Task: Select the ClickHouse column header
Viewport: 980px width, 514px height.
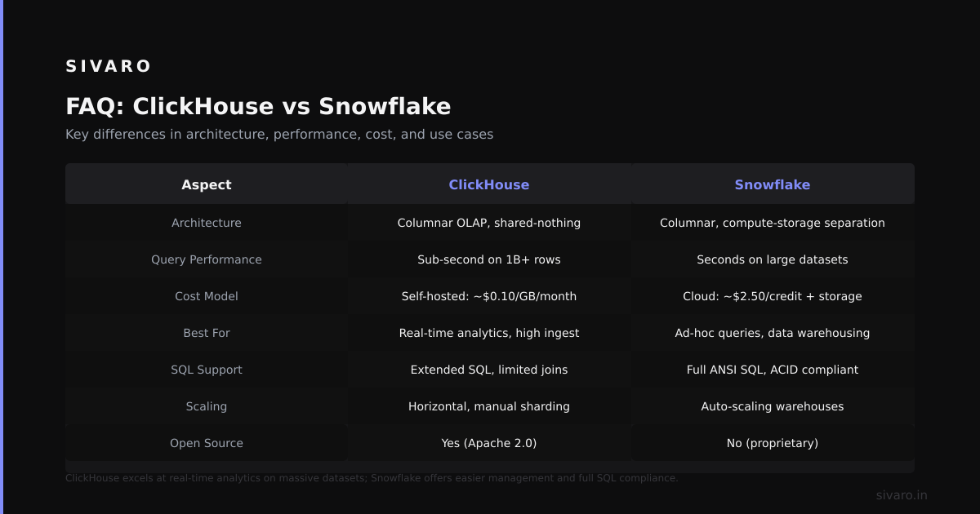Action: [x=489, y=185]
